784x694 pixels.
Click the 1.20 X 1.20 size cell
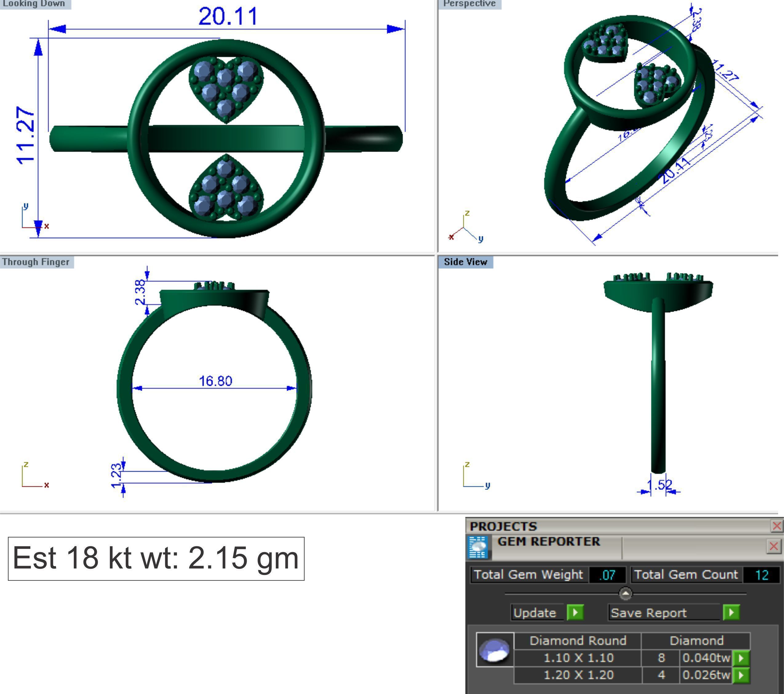[579, 675]
